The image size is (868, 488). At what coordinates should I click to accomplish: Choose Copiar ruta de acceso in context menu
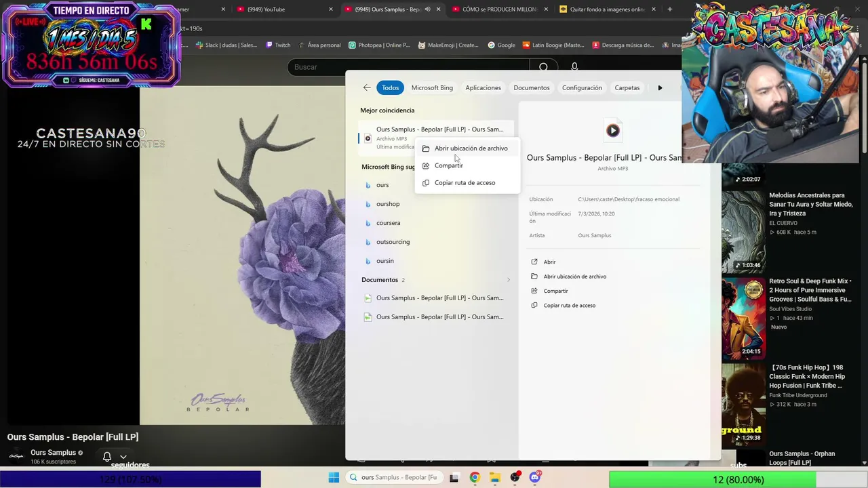[x=467, y=182]
